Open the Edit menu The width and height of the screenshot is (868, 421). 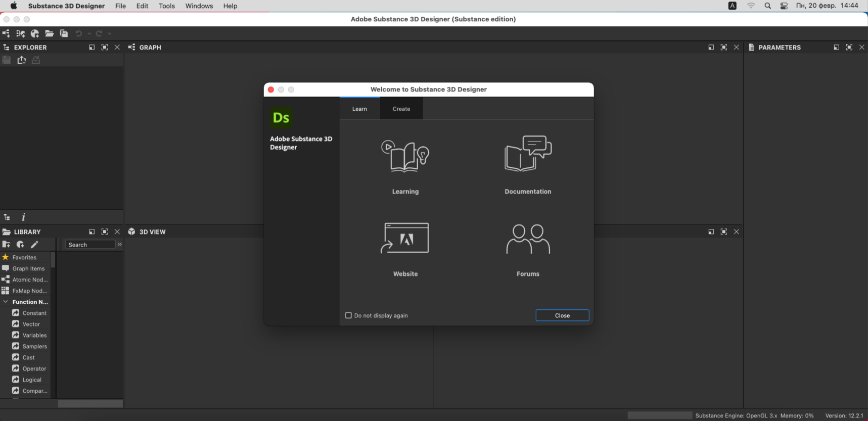pos(143,6)
